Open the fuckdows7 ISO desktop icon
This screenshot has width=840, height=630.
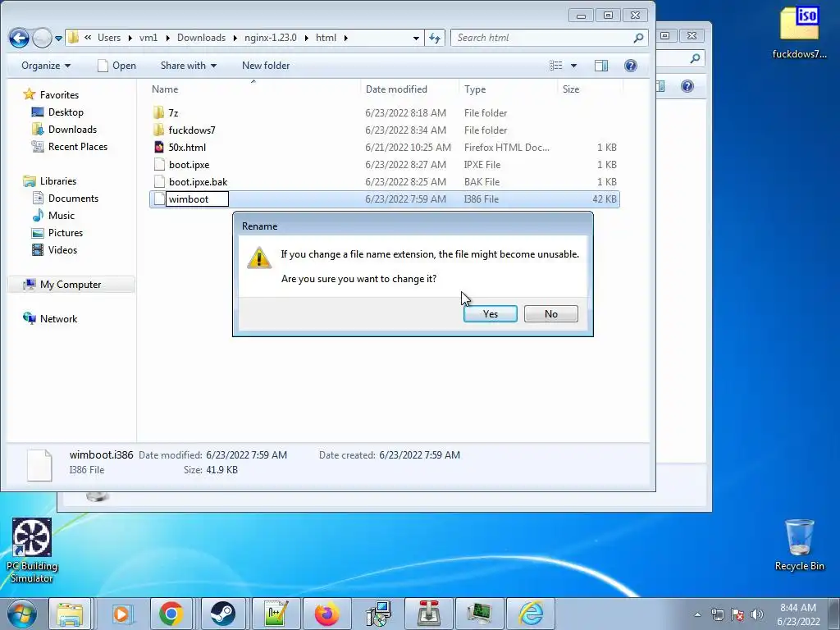pos(799,32)
